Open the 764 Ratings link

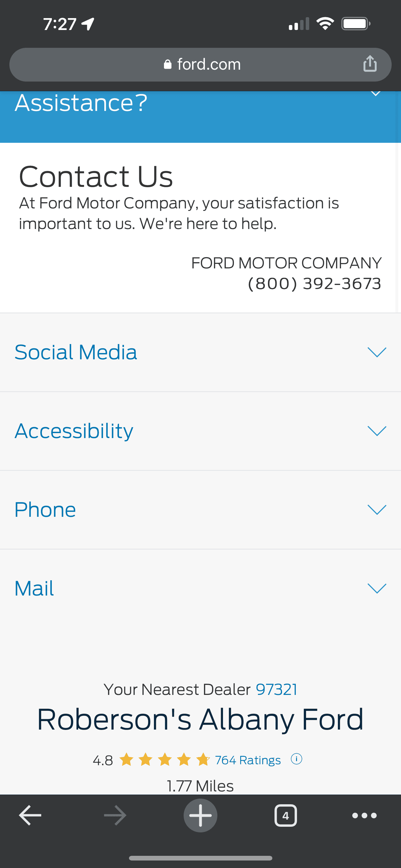point(248,760)
